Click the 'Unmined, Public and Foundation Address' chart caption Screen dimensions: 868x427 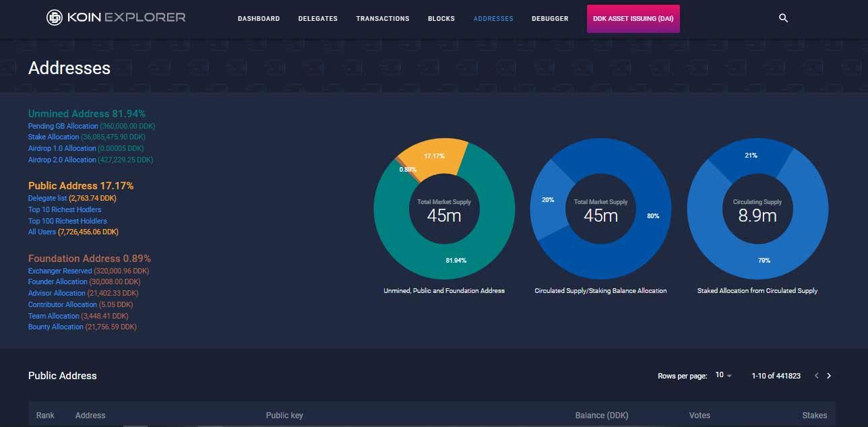tap(444, 291)
